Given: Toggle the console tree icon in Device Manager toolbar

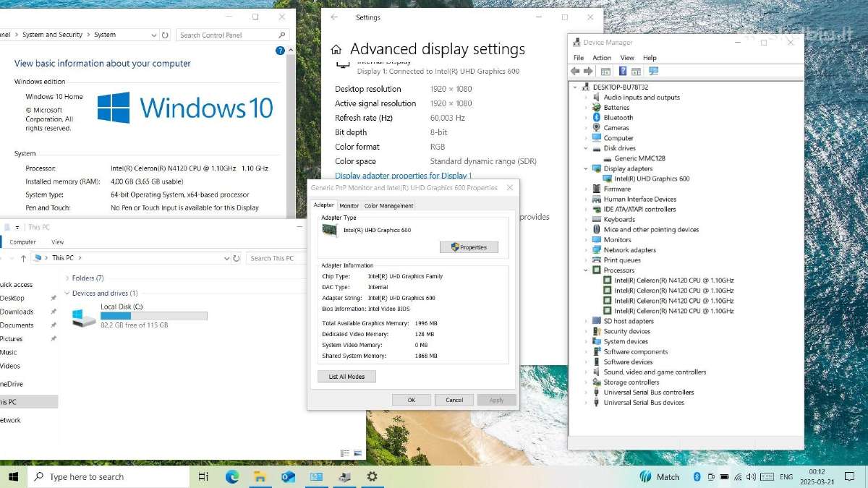Looking at the screenshot, I should tap(605, 71).
